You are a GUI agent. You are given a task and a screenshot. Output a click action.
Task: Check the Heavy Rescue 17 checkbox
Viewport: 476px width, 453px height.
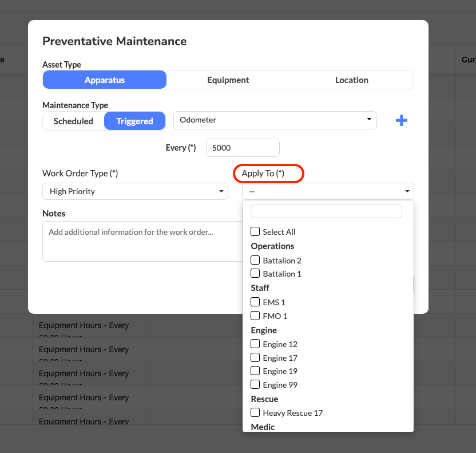tap(255, 412)
